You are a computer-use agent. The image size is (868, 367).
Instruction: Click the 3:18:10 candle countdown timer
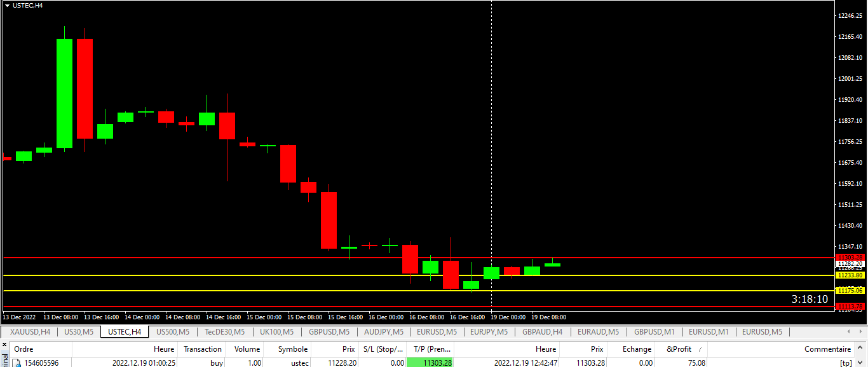point(809,299)
